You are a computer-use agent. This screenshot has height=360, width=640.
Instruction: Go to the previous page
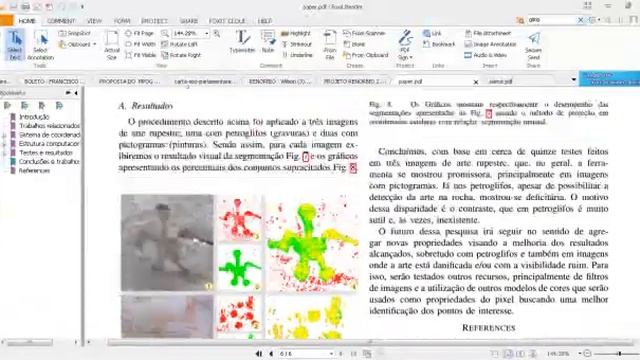point(271,353)
